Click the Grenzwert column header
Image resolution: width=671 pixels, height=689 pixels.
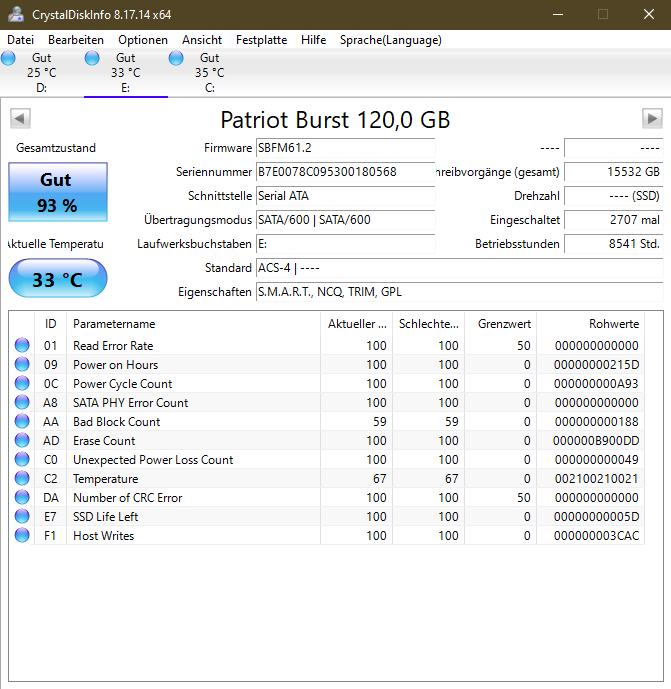click(x=501, y=324)
